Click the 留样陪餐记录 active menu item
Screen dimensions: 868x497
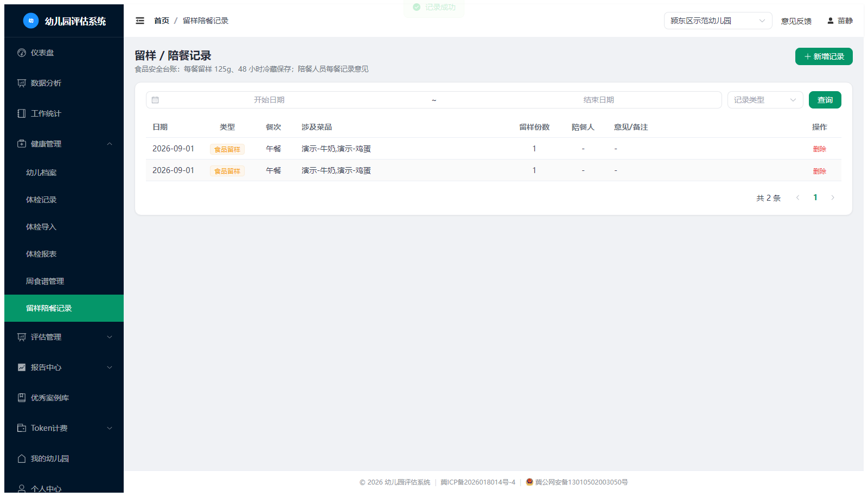click(x=64, y=308)
